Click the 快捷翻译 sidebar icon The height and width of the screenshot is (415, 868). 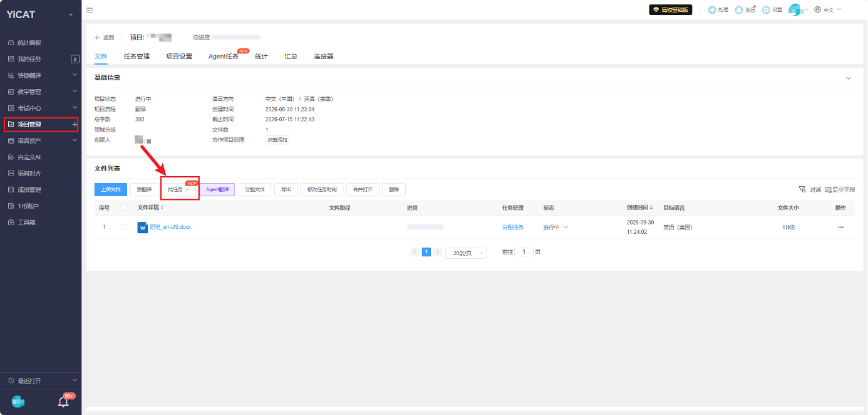11,75
